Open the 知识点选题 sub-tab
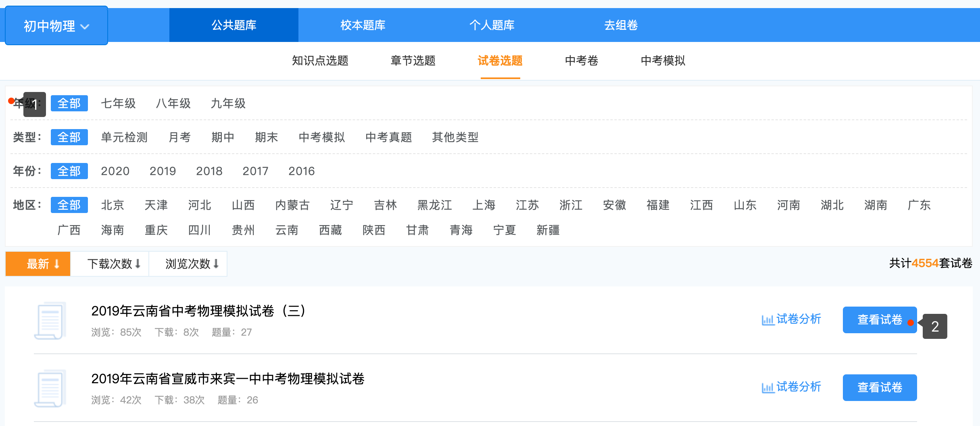The width and height of the screenshot is (980, 426). (x=320, y=61)
